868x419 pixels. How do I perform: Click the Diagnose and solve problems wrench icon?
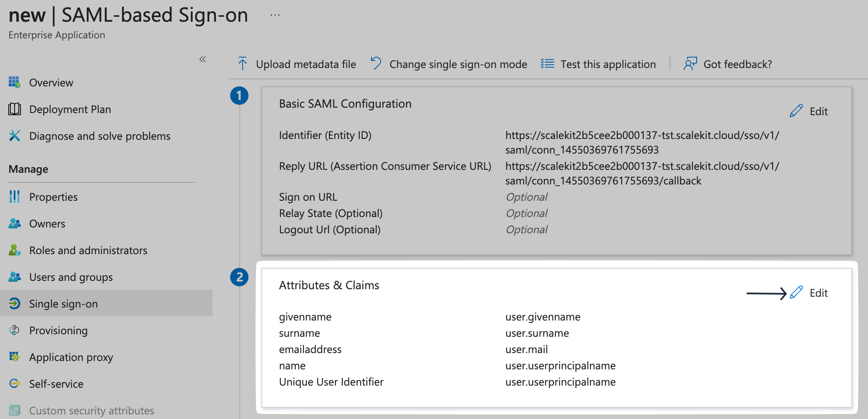(15, 136)
